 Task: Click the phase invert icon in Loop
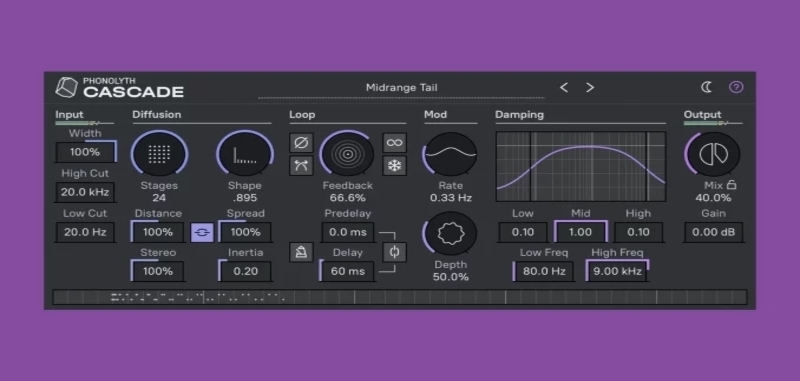click(301, 143)
